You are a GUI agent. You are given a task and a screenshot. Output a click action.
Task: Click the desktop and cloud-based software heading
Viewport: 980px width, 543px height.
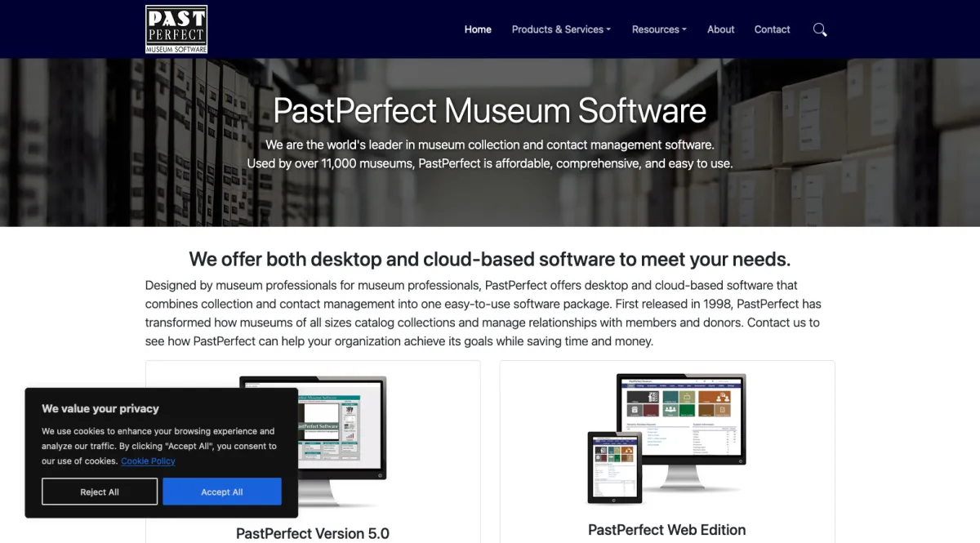(x=490, y=260)
